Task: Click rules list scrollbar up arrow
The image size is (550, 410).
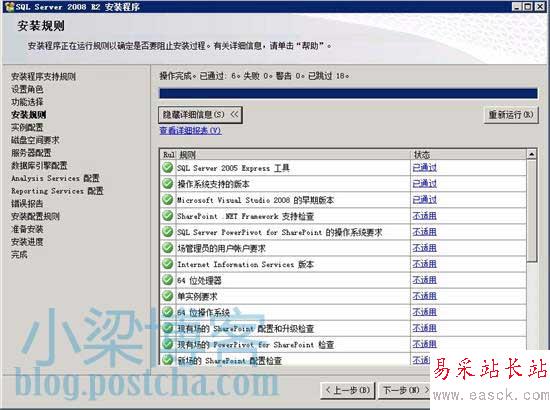Action: click(x=532, y=154)
